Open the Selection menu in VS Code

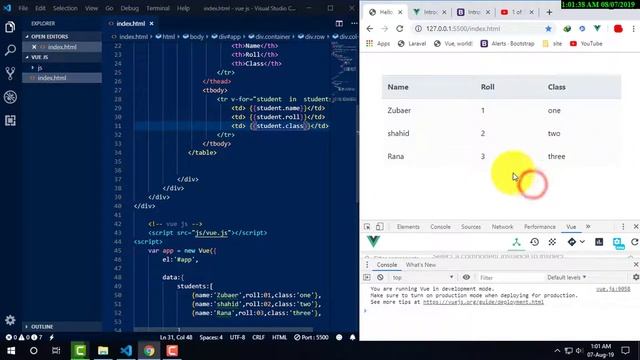tap(65, 8)
